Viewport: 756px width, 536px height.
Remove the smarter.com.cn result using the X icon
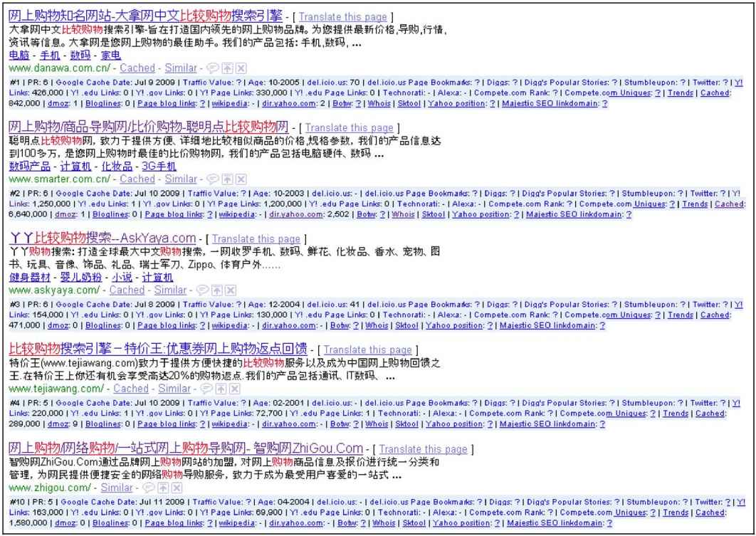pyautogui.click(x=241, y=179)
